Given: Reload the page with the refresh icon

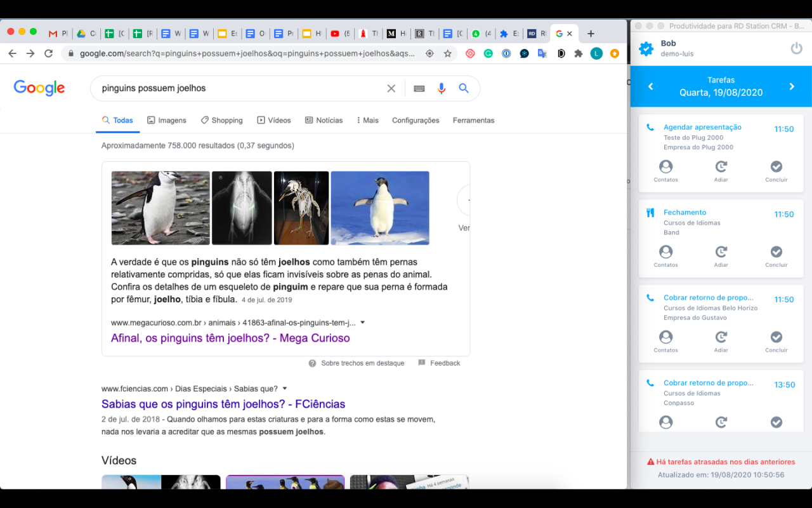Looking at the screenshot, I should point(48,53).
